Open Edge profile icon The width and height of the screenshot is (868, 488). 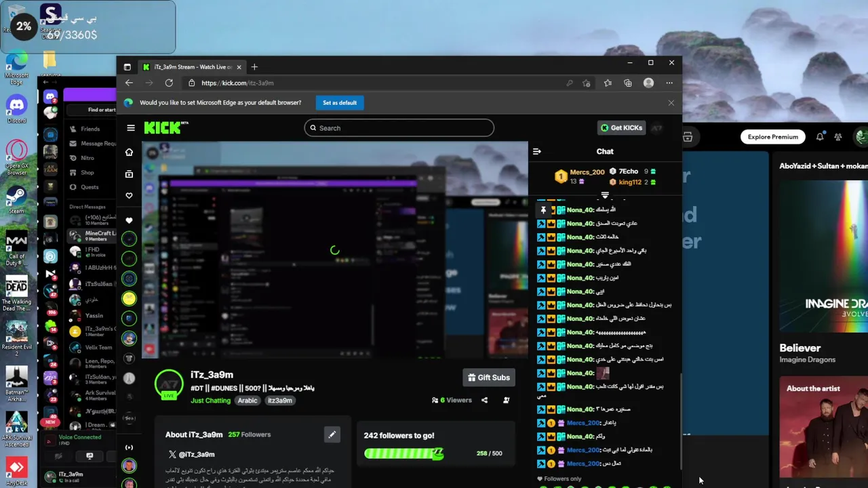pos(649,83)
